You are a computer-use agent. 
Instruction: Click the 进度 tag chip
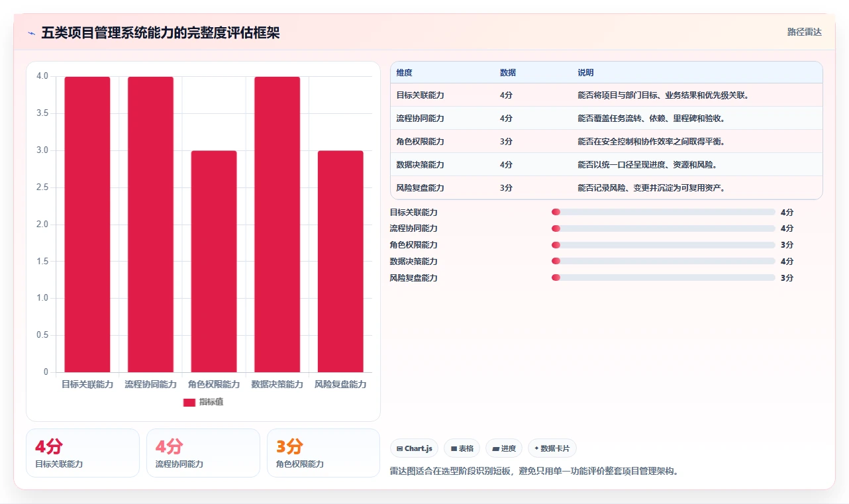point(504,448)
